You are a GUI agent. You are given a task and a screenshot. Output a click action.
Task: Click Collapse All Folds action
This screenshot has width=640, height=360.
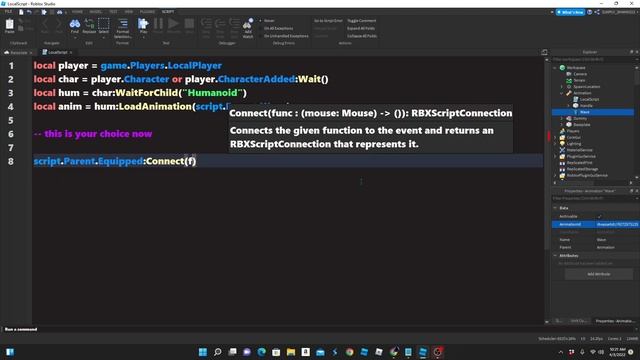point(362,36)
